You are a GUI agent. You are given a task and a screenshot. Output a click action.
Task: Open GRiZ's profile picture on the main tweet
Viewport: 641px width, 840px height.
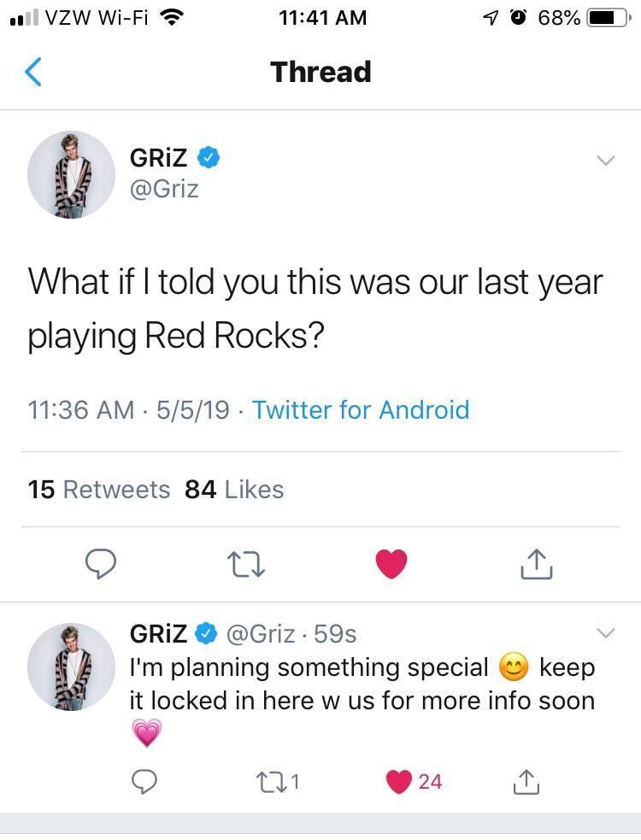[x=71, y=174]
